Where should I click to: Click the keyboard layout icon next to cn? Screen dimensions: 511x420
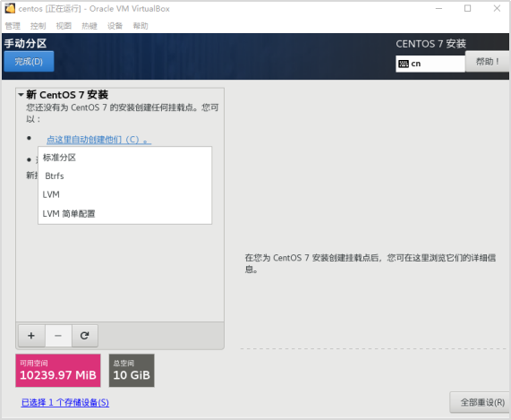pos(404,64)
